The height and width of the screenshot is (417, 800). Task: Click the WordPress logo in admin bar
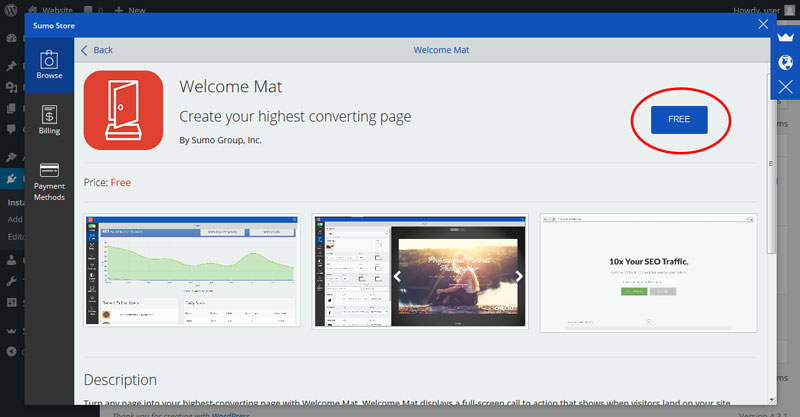(11, 10)
